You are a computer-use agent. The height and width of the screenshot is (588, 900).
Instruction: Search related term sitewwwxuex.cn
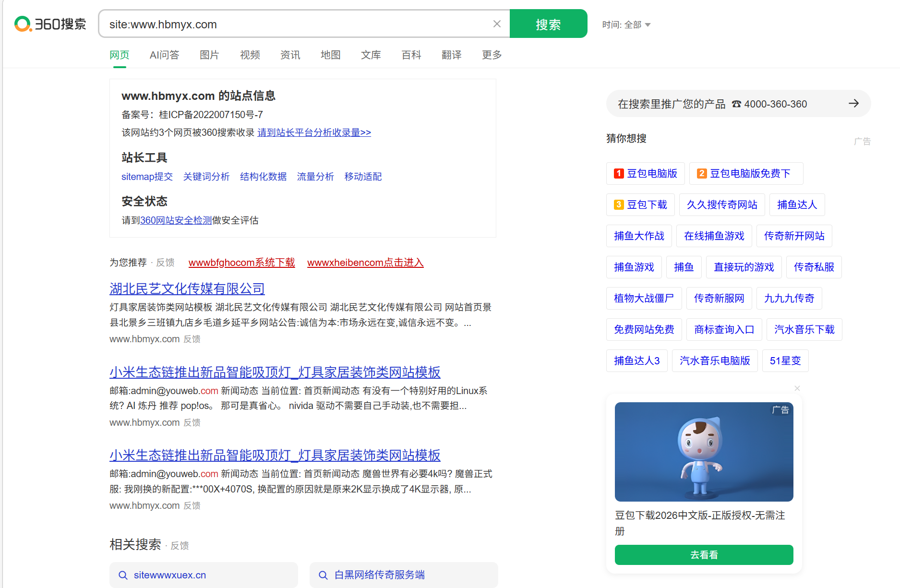pyautogui.click(x=204, y=575)
